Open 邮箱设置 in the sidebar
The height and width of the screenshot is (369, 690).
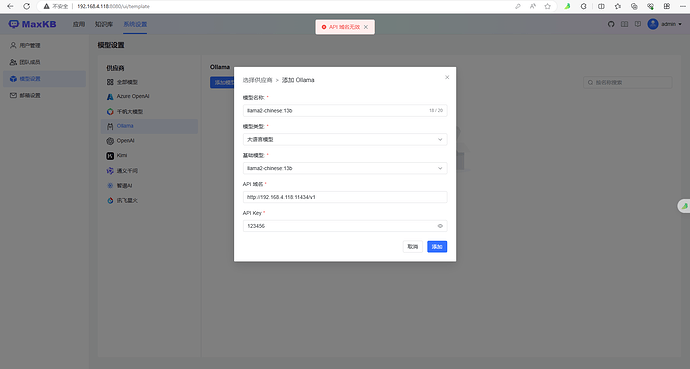click(44, 95)
